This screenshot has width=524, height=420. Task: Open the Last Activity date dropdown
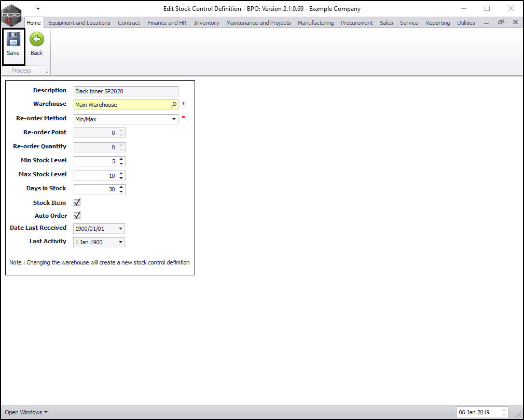click(120, 242)
